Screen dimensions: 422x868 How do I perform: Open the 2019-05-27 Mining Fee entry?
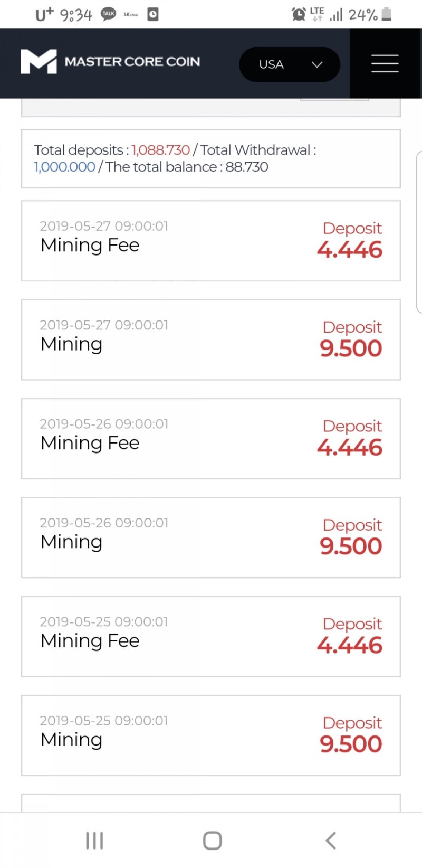[x=210, y=241]
